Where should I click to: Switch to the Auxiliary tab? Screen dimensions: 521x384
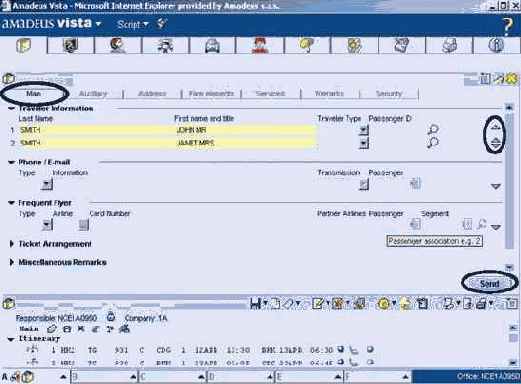pos(93,94)
